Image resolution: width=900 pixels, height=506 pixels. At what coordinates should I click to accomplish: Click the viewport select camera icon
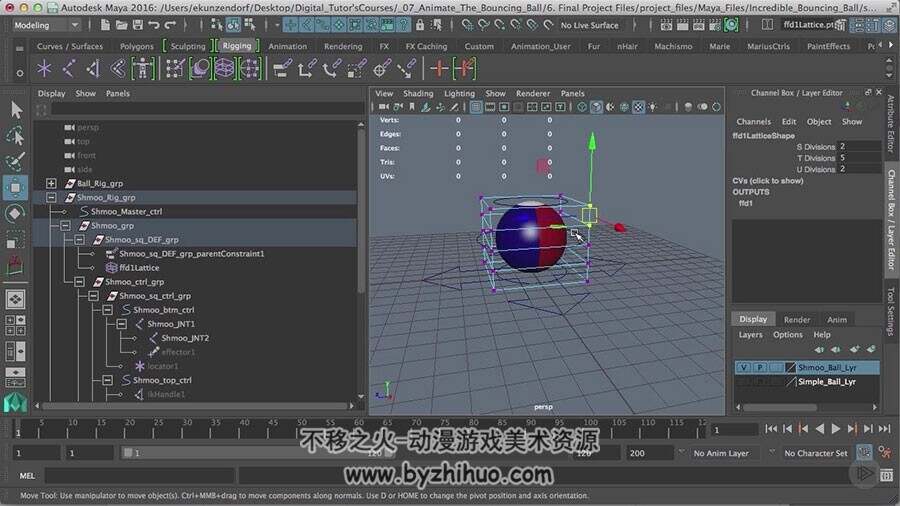(383, 107)
